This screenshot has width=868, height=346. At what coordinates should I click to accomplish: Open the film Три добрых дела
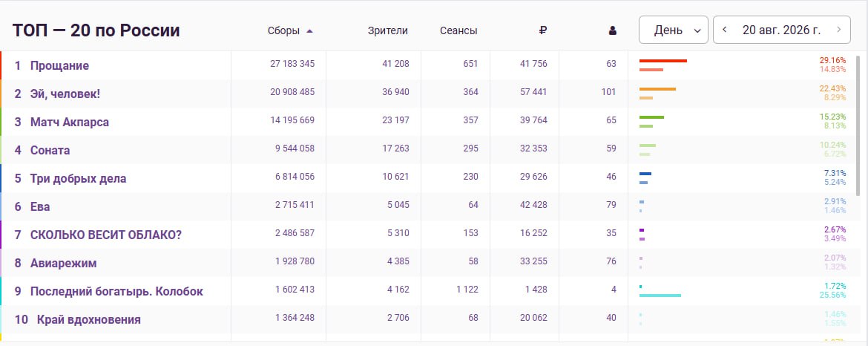click(78, 179)
